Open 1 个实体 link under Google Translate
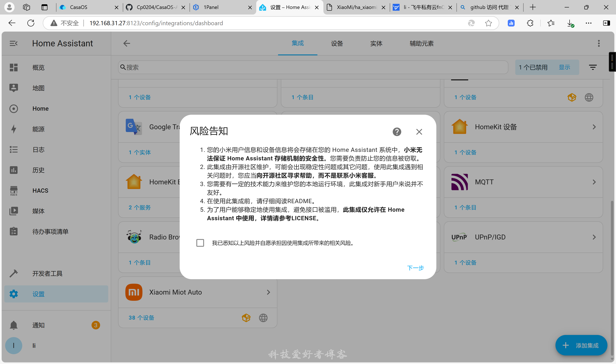The image size is (616, 364). [x=140, y=152]
